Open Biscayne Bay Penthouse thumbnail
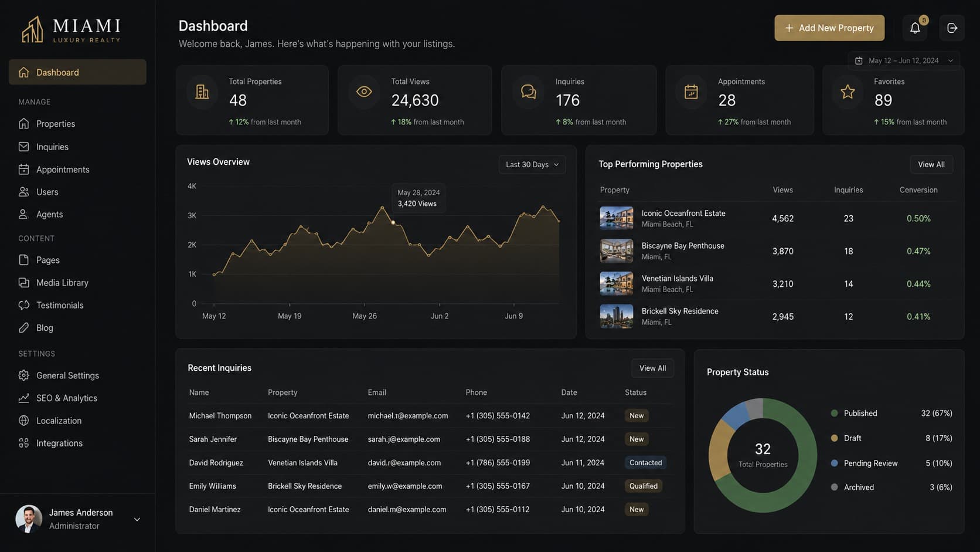 pos(617,251)
